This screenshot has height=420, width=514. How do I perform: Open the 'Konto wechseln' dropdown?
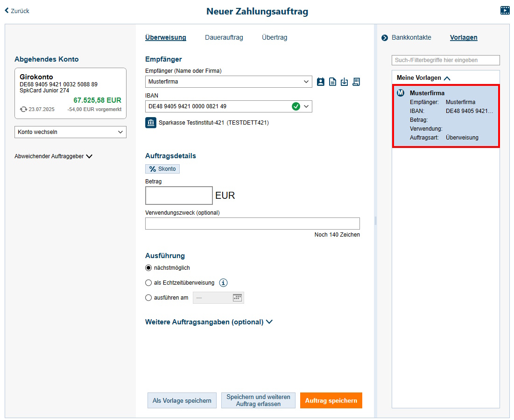(x=70, y=132)
